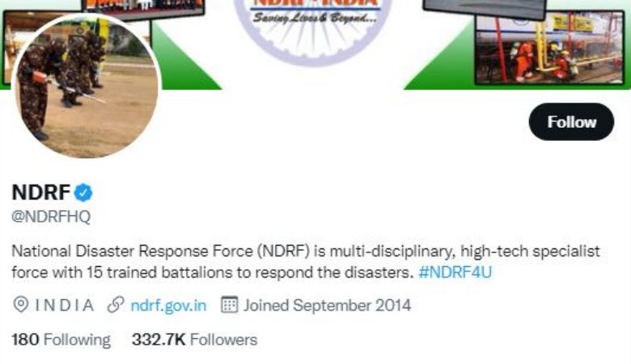This screenshot has width=631, height=364.
Task: Click the Joined September 2014 text
Action: pos(327,305)
